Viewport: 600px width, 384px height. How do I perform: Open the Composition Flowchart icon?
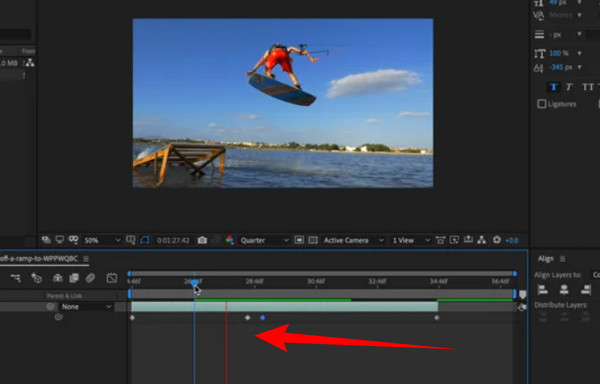pyautogui.click(x=482, y=240)
